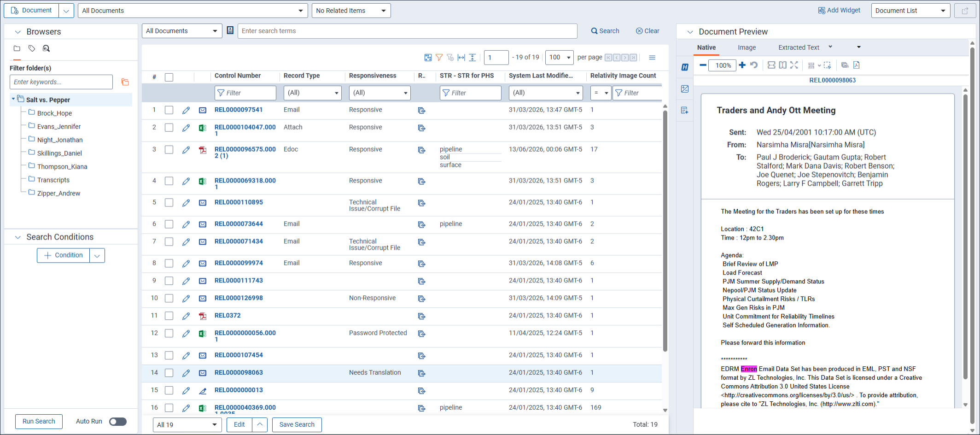This screenshot has width=980, height=435.
Task: Check the box for row REL0000104047.0001
Action: 169,128
